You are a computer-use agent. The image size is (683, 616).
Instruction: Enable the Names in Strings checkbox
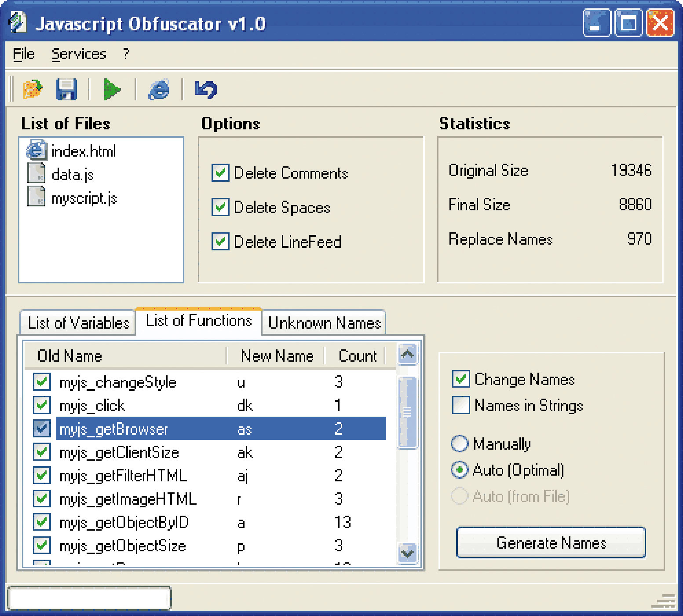(461, 405)
